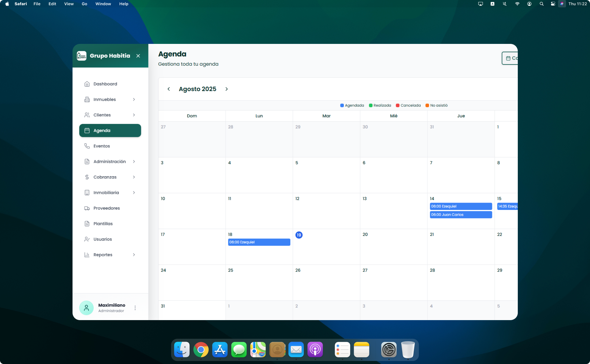Close the sidebar with the X button
The width and height of the screenshot is (590, 364).
click(x=138, y=56)
